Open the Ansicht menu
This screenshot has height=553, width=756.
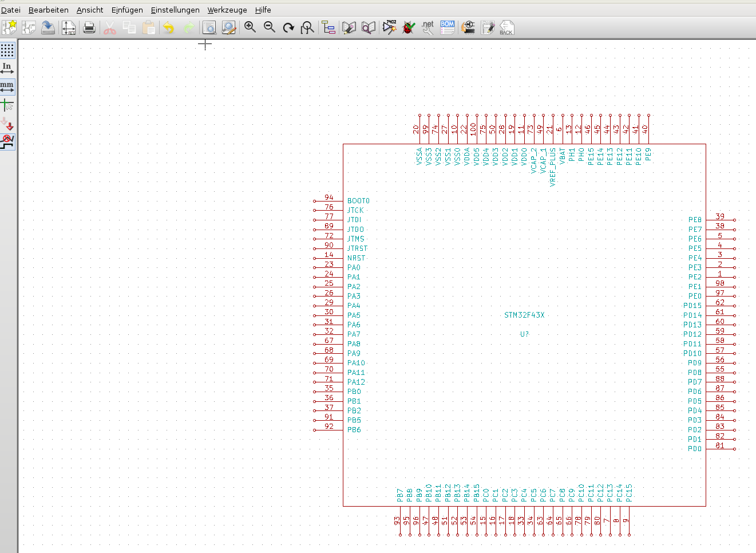[x=90, y=10]
